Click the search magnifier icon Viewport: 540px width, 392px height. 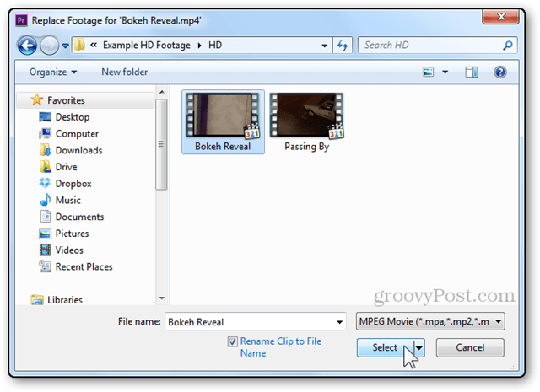508,45
